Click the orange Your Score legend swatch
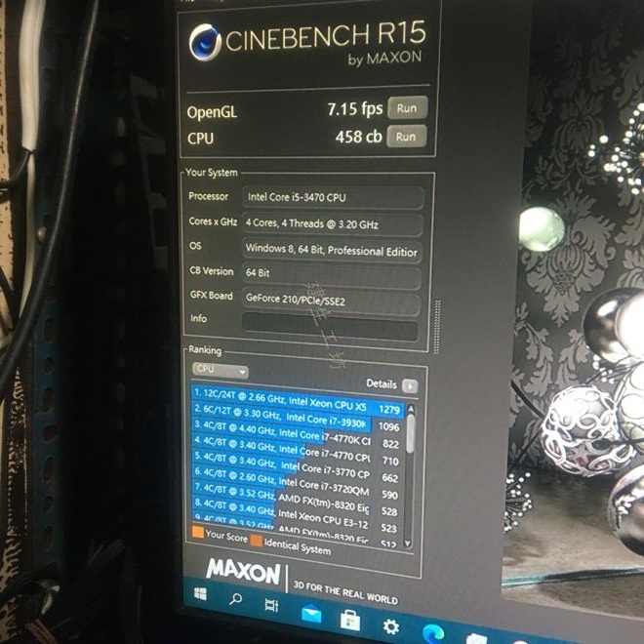 (198, 532)
